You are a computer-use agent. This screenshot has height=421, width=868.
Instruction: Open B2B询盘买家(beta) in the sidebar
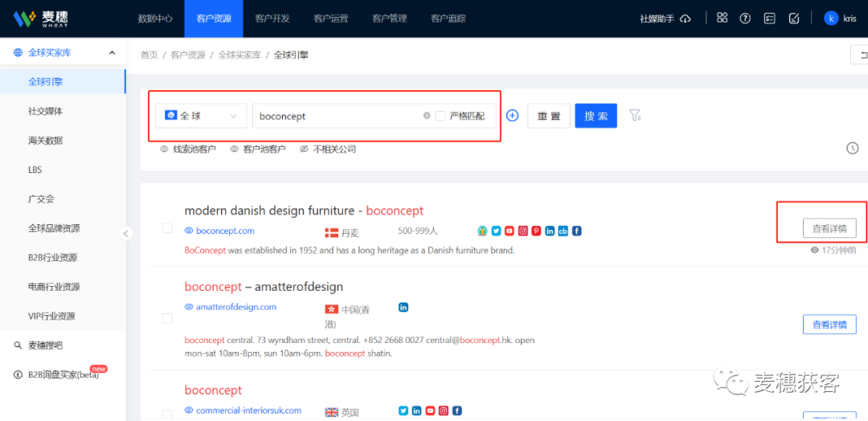(x=63, y=374)
